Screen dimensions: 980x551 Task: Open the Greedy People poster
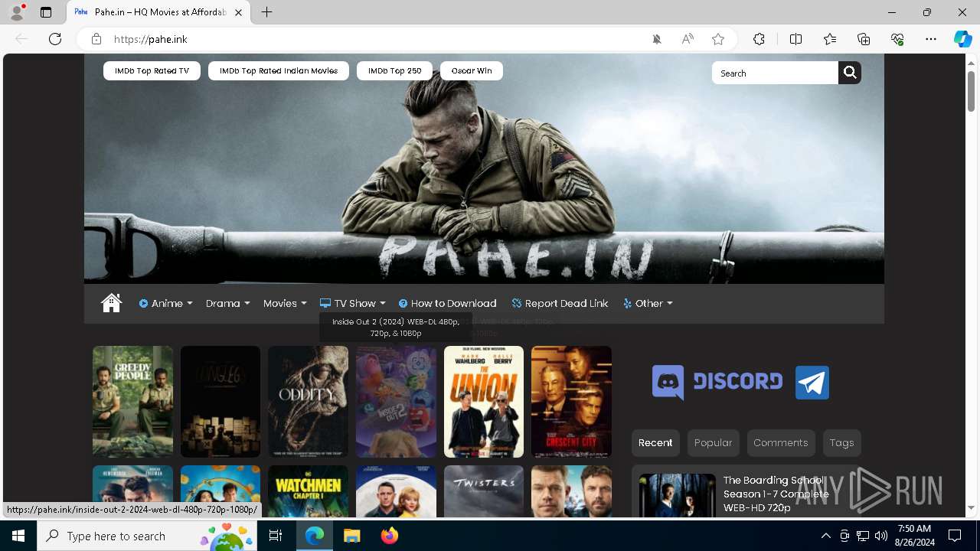[132, 402]
